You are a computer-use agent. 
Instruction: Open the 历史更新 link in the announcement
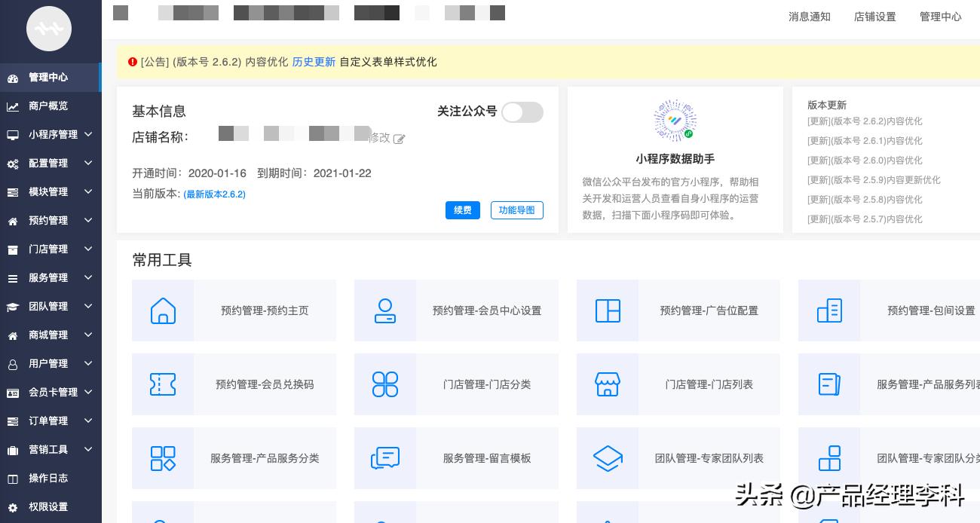click(314, 62)
